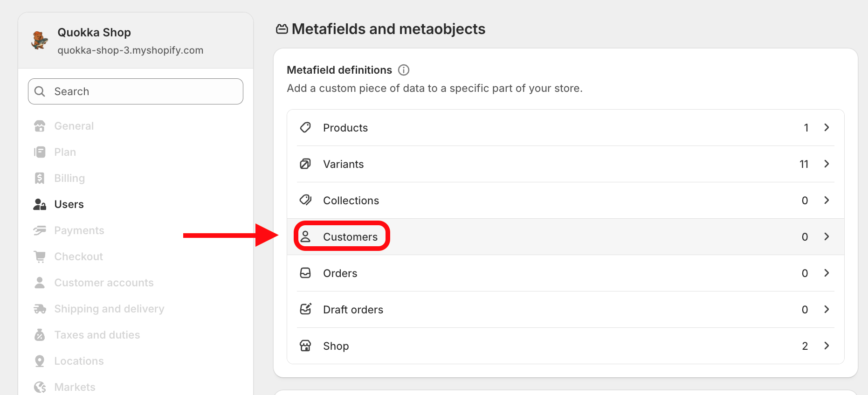This screenshot has width=868, height=395.
Task: Click the Quokka Shop store avatar
Action: click(x=40, y=41)
